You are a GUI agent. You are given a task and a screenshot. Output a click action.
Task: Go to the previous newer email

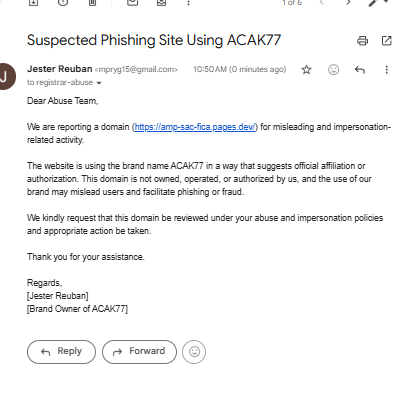[x=322, y=3]
